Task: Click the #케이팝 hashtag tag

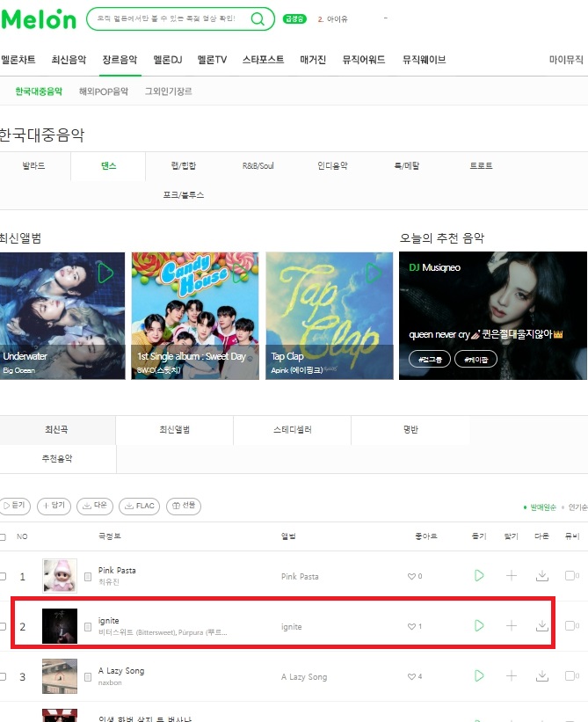Action: click(x=475, y=360)
